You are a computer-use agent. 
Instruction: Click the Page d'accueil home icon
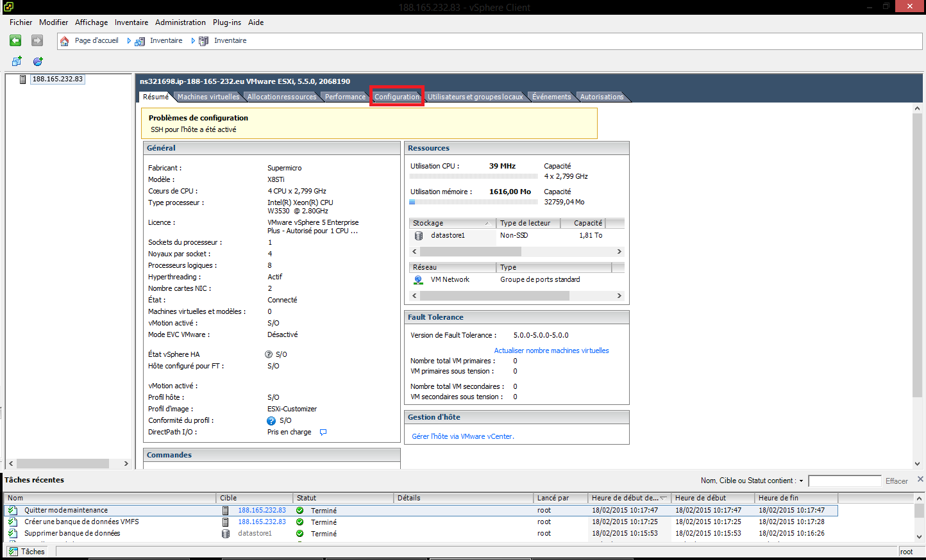click(x=64, y=41)
